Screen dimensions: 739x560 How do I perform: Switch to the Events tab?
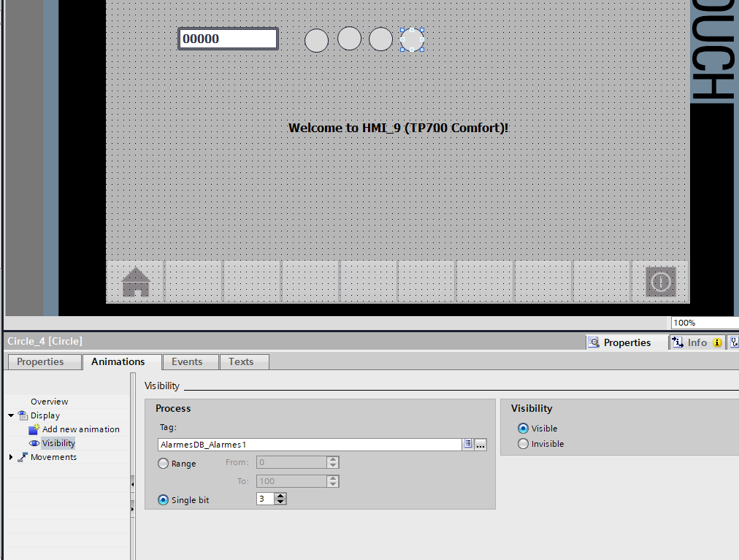point(187,361)
